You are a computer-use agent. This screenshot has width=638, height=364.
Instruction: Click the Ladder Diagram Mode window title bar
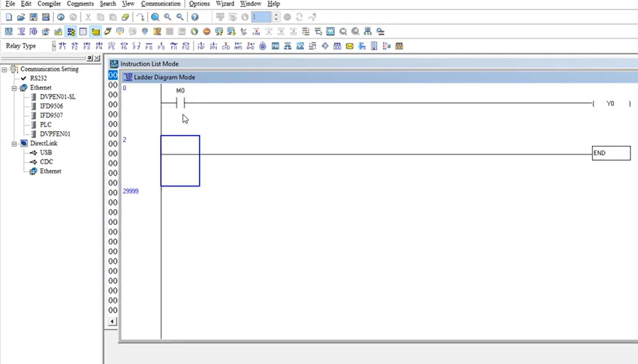[380, 77]
